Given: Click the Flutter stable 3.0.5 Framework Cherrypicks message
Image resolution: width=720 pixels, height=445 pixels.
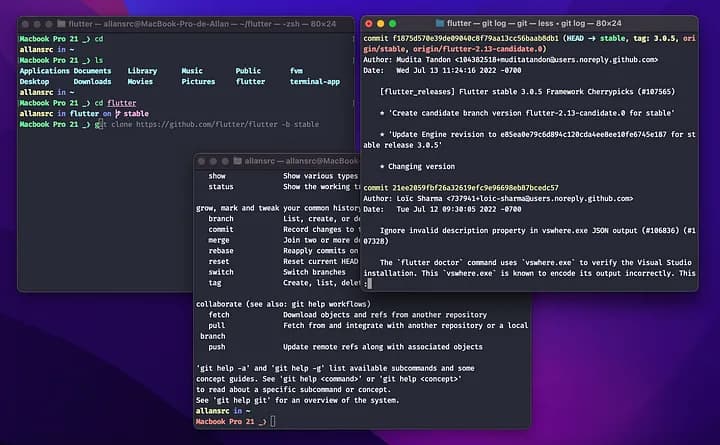Looking at the screenshot, I should click(x=528, y=92).
